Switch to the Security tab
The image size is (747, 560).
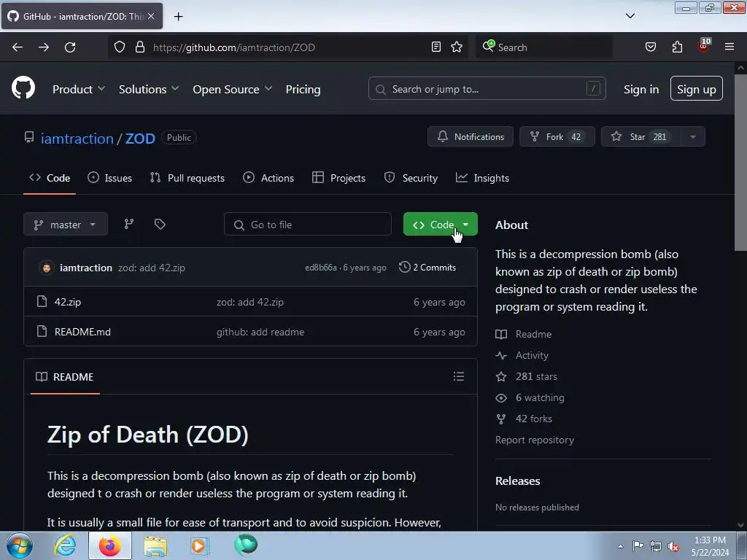[x=411, y=178]
